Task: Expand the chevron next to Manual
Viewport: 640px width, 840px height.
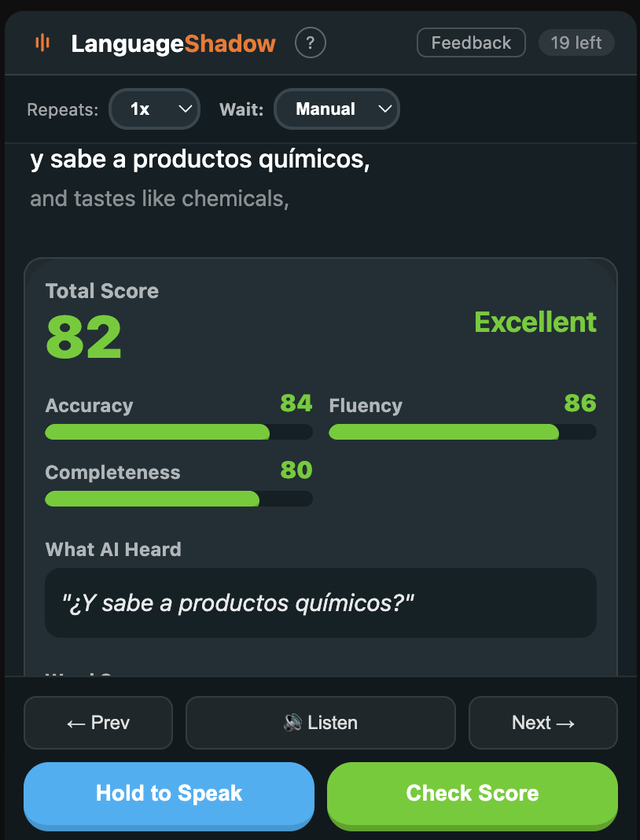Action: point(384,109)
